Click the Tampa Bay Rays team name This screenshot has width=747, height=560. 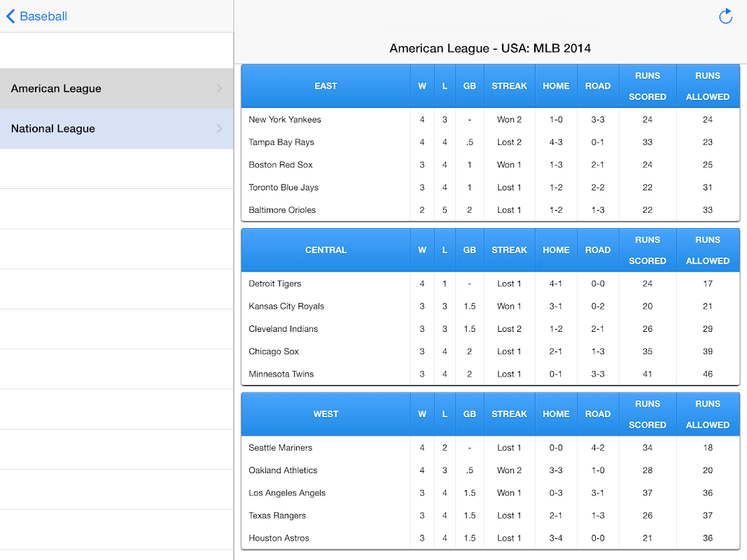[x=281, y=142]
